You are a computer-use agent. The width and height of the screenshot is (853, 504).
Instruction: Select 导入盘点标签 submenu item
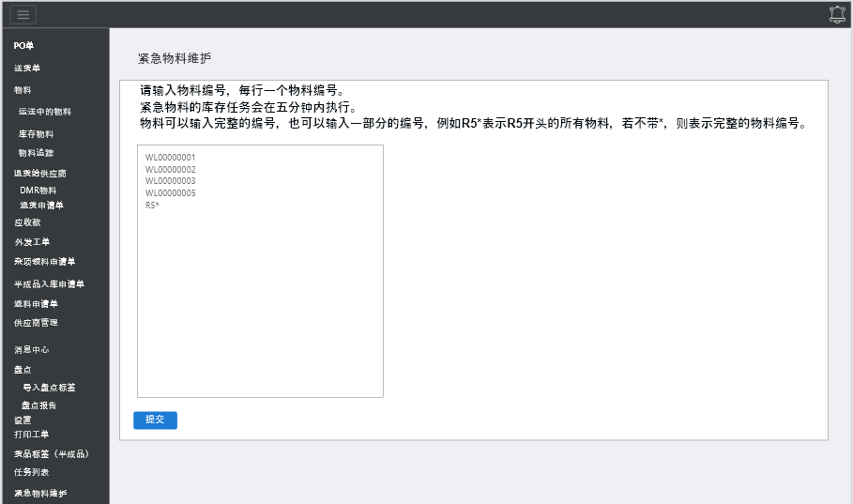(49, 388)
